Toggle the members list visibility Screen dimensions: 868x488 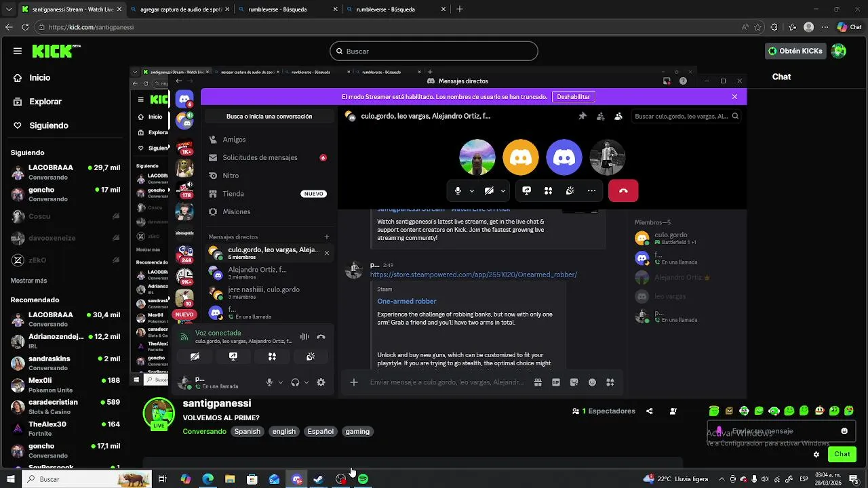click(x=618, y=116)
